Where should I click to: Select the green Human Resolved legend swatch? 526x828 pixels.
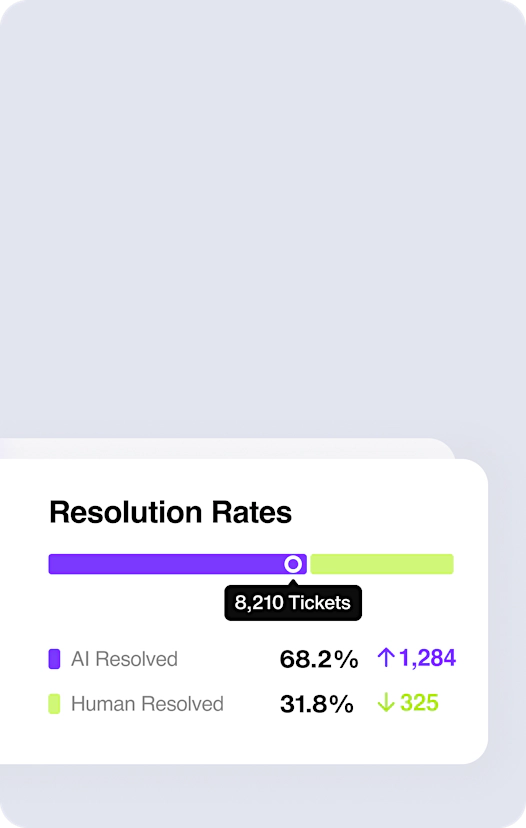pyautogui.click(x=54, y=704)
